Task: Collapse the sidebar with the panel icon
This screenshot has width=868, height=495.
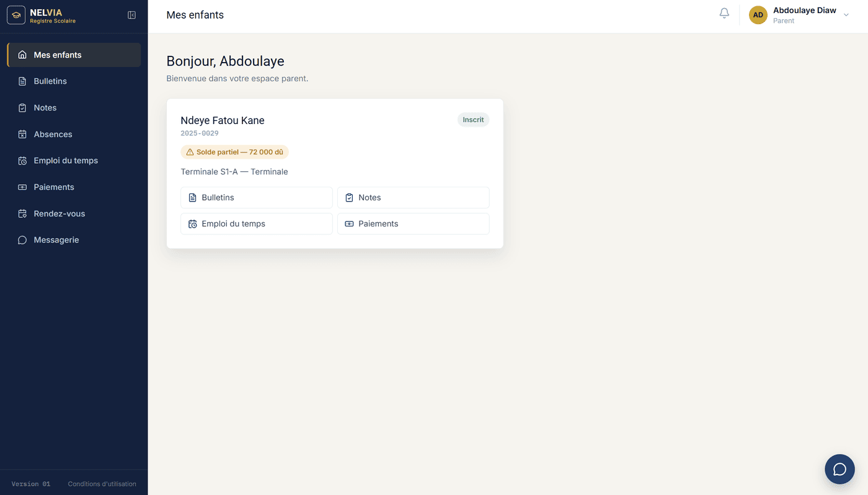Action: tap(131, 15)
